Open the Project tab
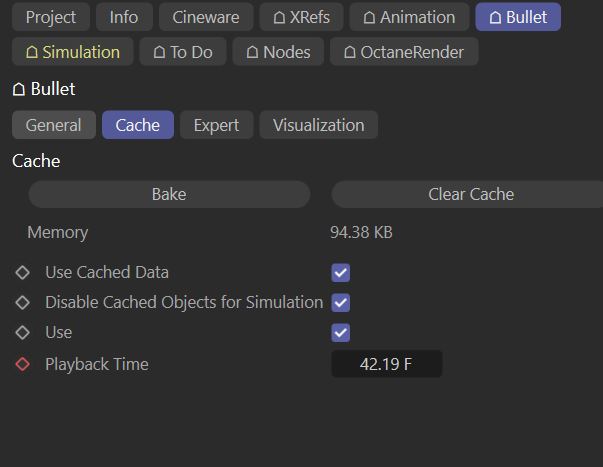This screenshot has width=603, height=467. point(51,17)
